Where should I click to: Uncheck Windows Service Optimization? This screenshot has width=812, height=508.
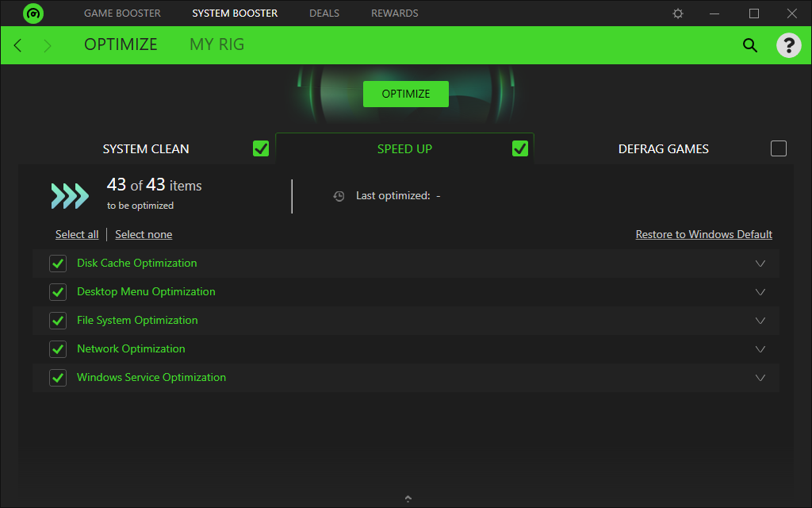click(58, 377)
